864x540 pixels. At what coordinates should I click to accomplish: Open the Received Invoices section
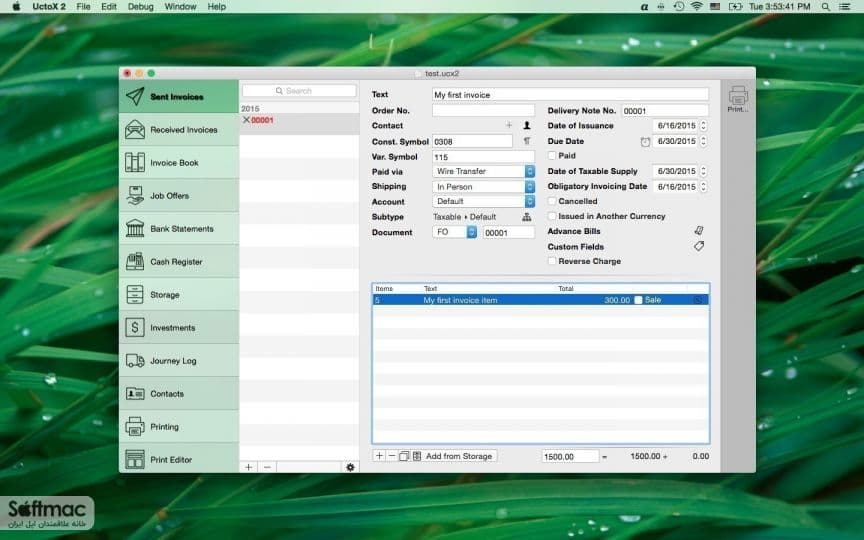(x=179, y=129)
